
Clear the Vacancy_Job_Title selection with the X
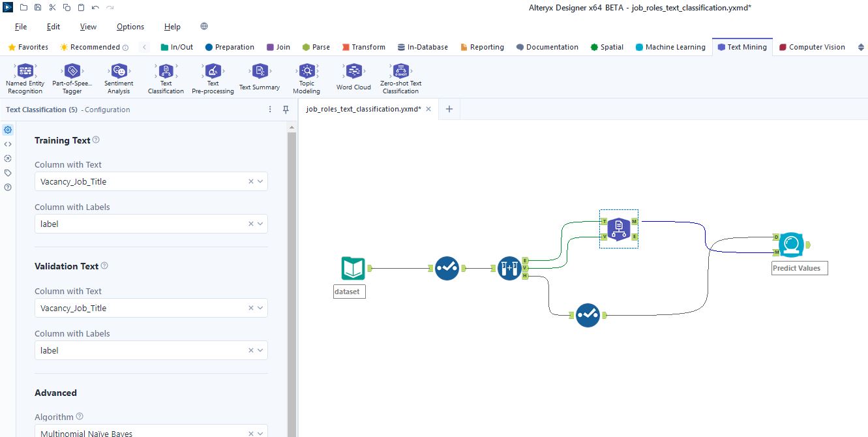pyautogui.click(x=250, y=181)
